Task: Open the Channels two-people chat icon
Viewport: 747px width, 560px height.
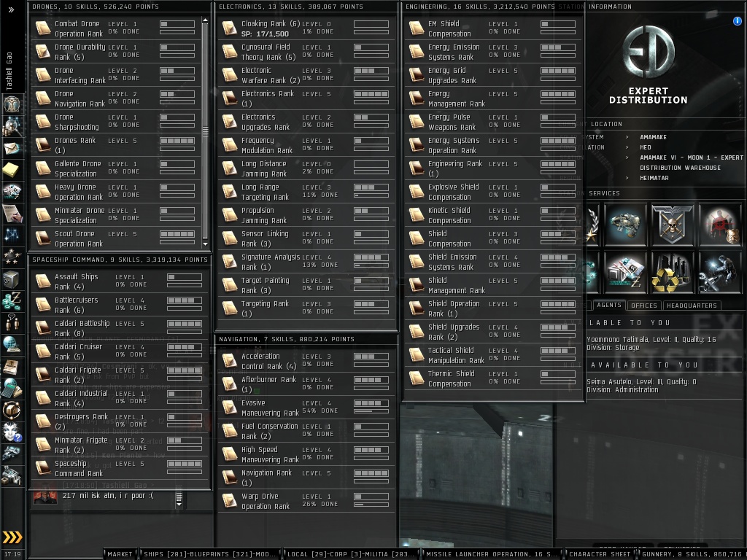Action: coord(12,323)
